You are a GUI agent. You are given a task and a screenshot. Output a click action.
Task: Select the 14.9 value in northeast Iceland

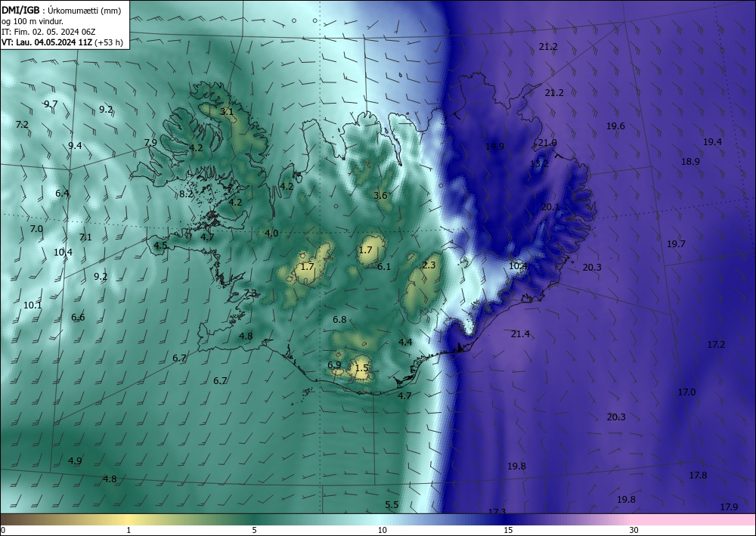[494, 147]
